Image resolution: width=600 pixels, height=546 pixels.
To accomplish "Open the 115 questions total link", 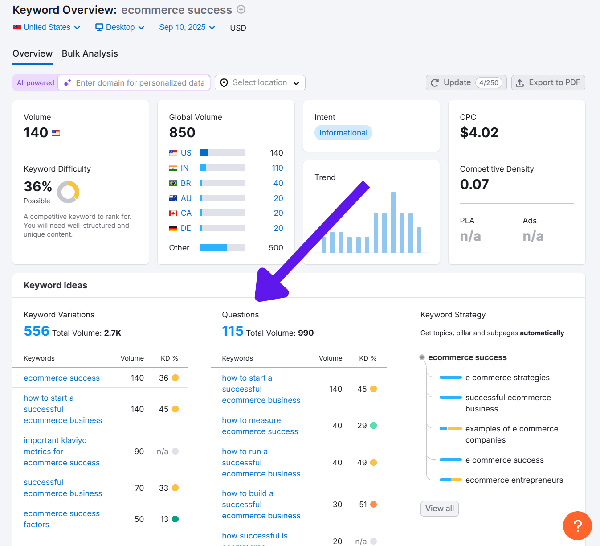I will (x=232, y=331).
